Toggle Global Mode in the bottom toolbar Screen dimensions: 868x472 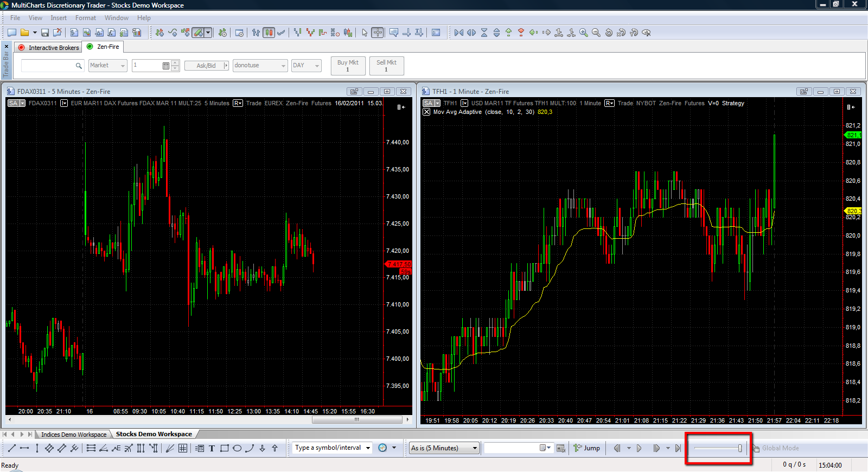(x=776, y=448)
